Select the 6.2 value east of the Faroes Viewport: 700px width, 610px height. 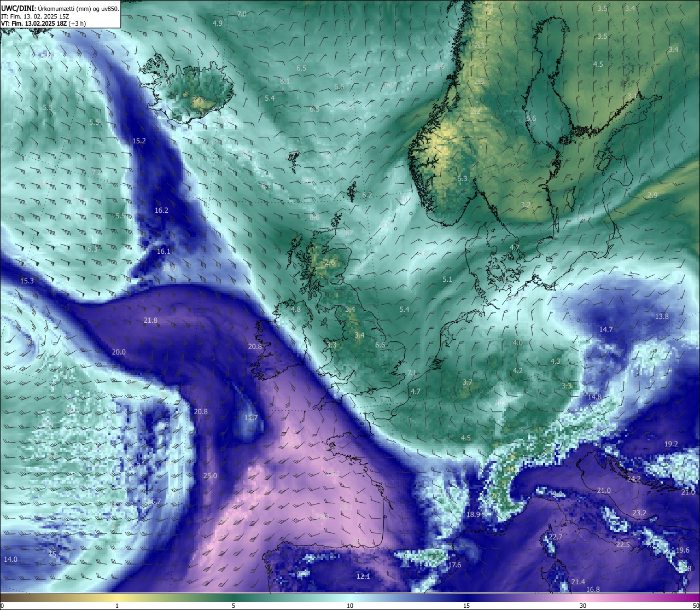tap(367, 195)
